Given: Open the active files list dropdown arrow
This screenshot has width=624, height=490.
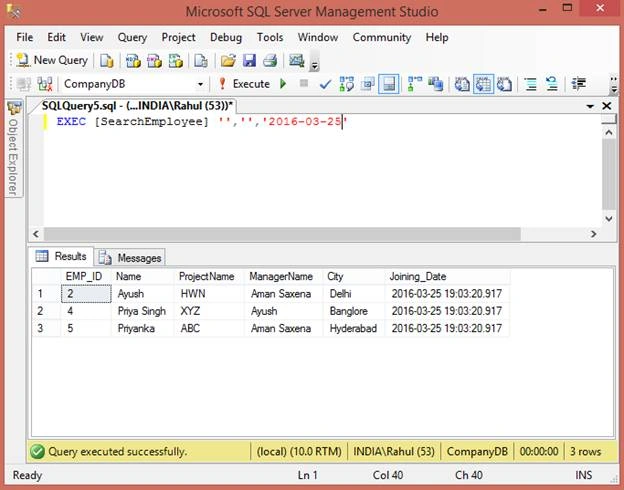Looking at the screenshot, I should click(x=590, y=106).
